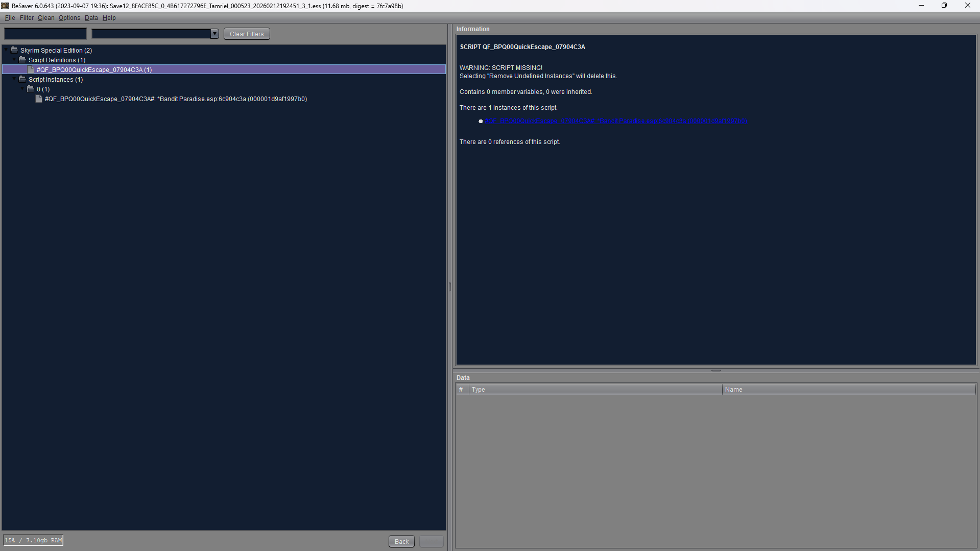
Task: Select the Skyrim Special Edition (2) label
Action: click(x=56, y=51)
